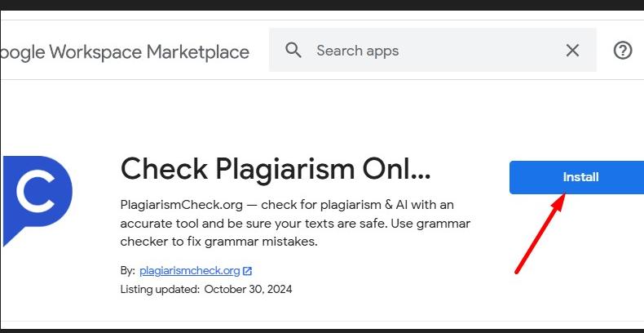Click the red arrow annotation pointing at Install
Screen dimensions: 644x333
tap(539, 234)
